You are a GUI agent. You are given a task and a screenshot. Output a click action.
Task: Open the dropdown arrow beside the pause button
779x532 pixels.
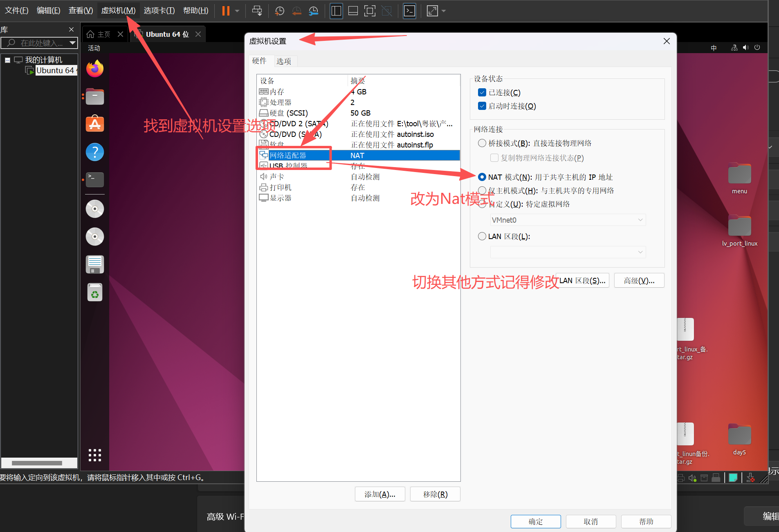pyautogui.click(x=237, y=11)
